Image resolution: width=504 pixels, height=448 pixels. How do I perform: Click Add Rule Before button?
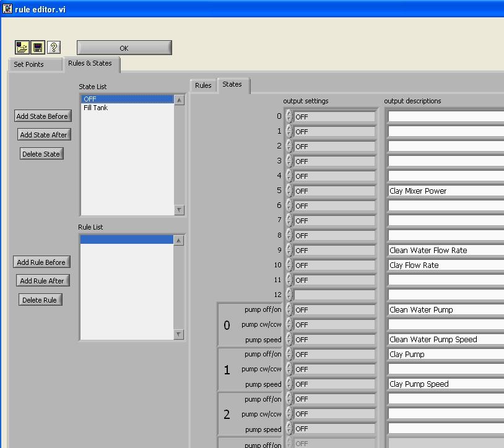(41, 262)
